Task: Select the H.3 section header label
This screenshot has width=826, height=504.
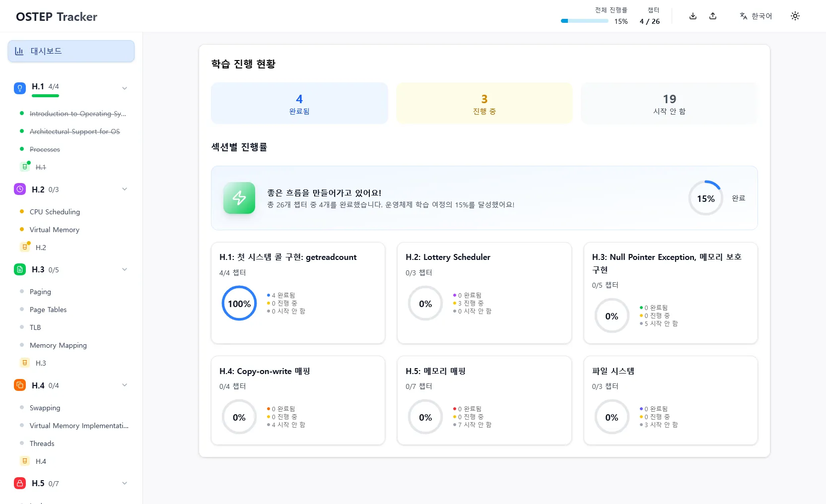Action: click(x=38, y=269)
